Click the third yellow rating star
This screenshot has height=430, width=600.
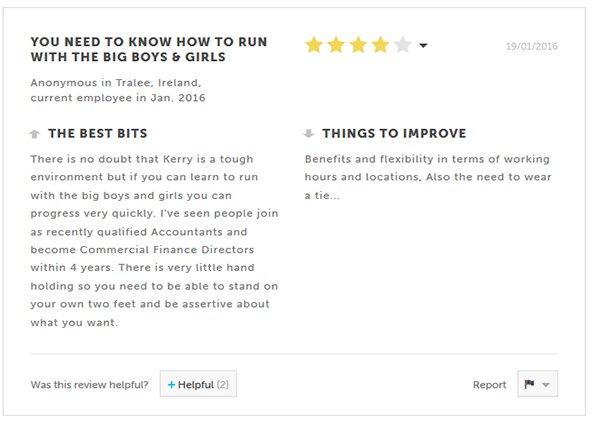tap(358, 45)
